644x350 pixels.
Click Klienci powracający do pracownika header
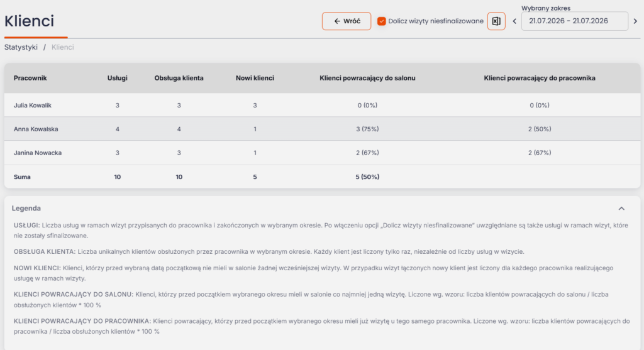click(540, 78)
